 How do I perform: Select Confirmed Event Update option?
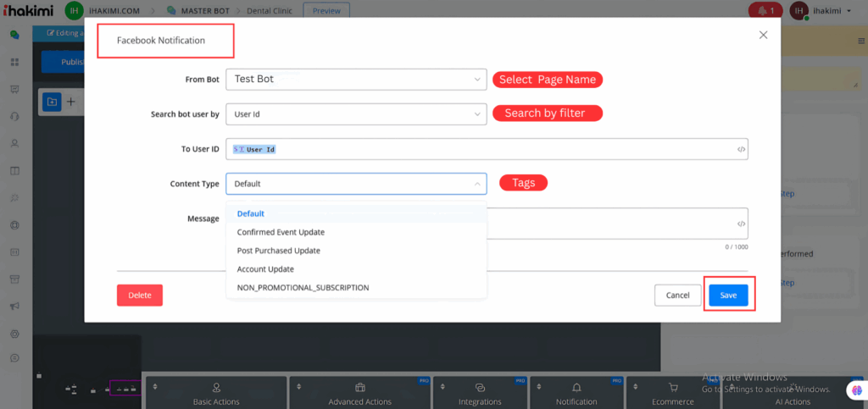click(281, 232)
